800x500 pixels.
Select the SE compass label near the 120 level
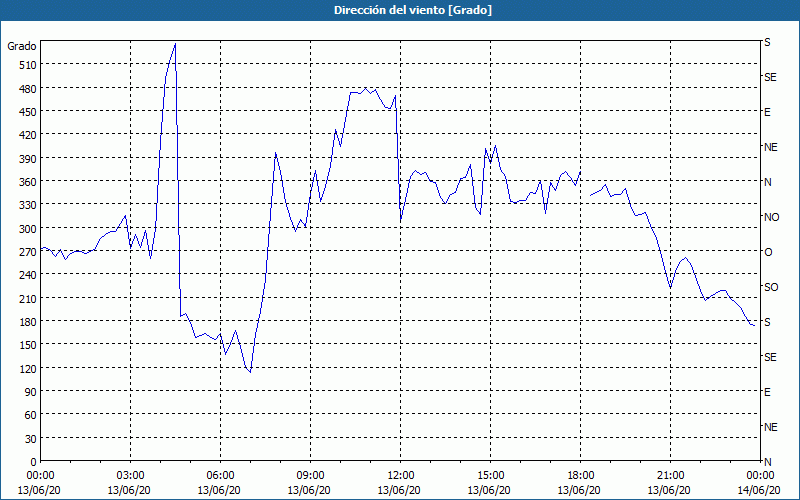coord(770,357)
